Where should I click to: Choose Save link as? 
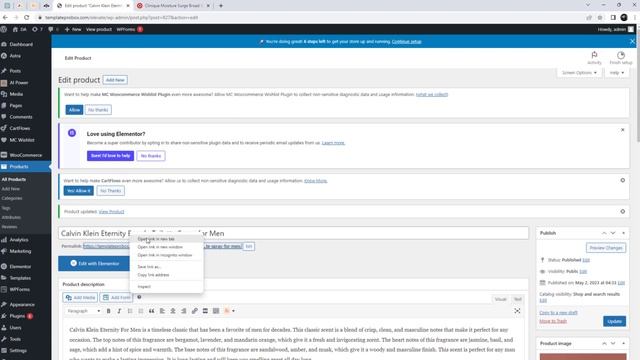167,267
